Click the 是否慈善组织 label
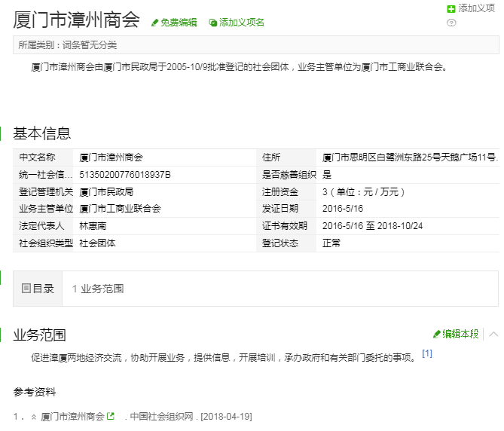This screenshot has height=431, width=504. pos(289,175)
